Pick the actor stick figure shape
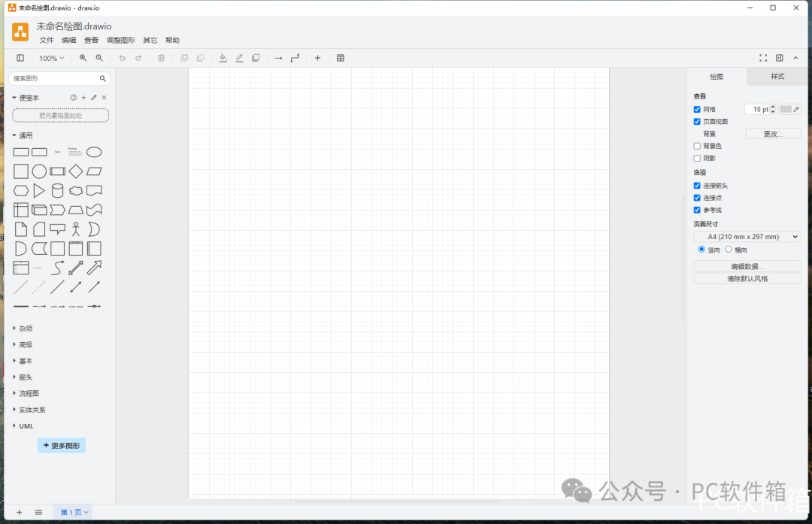The width and height of the screenshot is (812, 524). pos(76,229)
